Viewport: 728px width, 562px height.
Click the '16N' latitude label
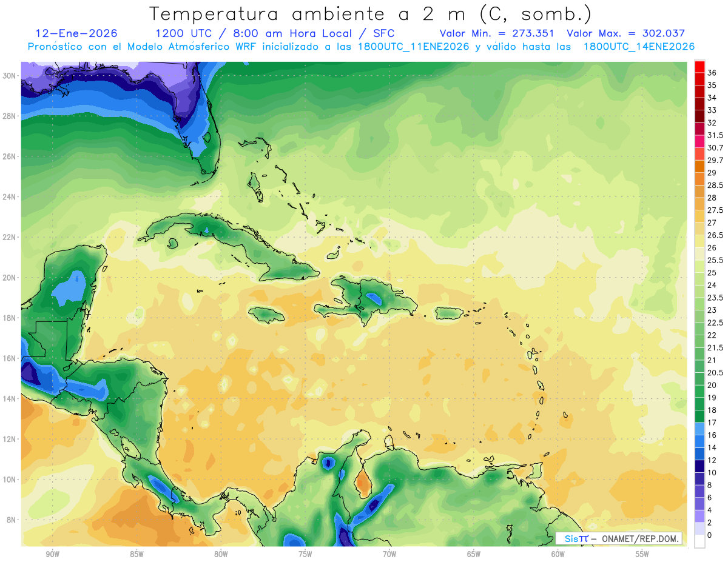[9, 358]
